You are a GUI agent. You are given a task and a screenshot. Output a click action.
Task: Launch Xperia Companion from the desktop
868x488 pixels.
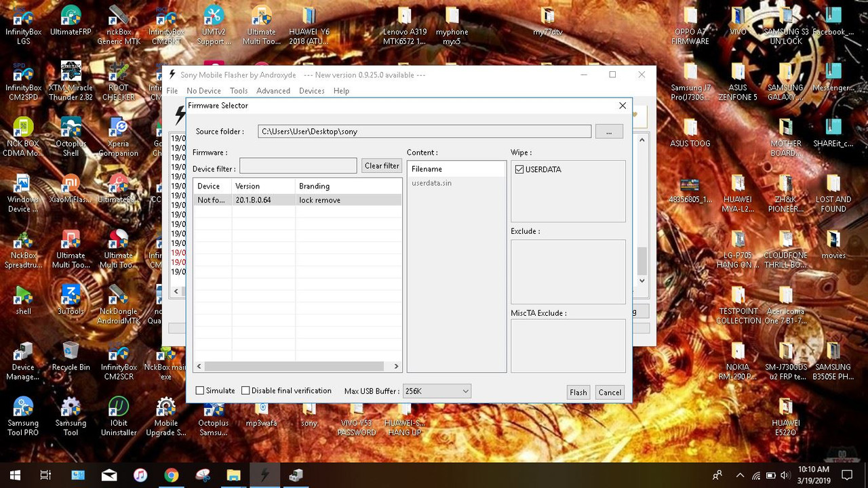119,136
